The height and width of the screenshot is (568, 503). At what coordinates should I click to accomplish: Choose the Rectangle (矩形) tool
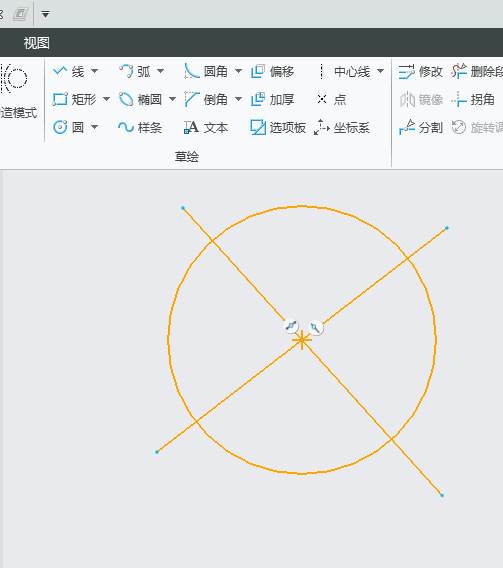tap(75, 99)
